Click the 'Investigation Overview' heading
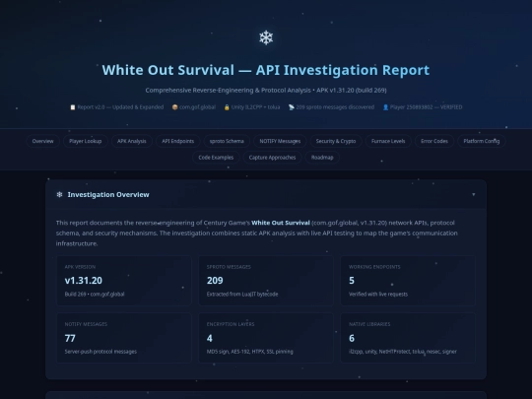The image size is (532, 399). tap(108, 195)
